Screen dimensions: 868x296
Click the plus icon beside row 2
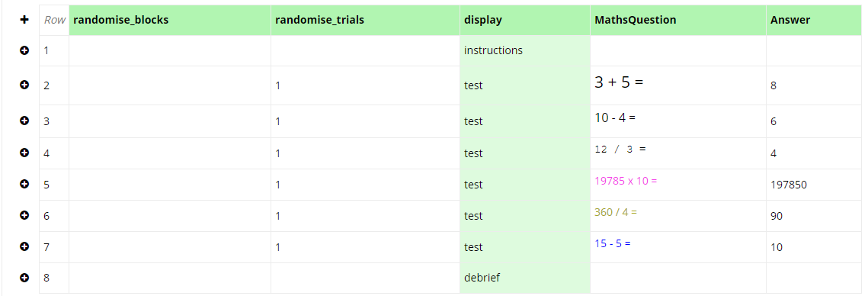pos(24,85)
